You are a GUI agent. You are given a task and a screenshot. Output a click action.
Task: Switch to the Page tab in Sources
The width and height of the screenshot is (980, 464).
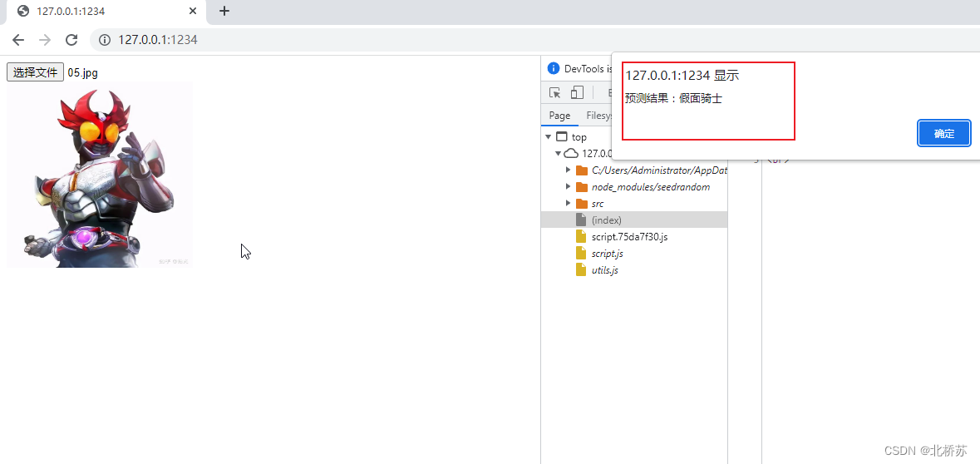[559, 116]
